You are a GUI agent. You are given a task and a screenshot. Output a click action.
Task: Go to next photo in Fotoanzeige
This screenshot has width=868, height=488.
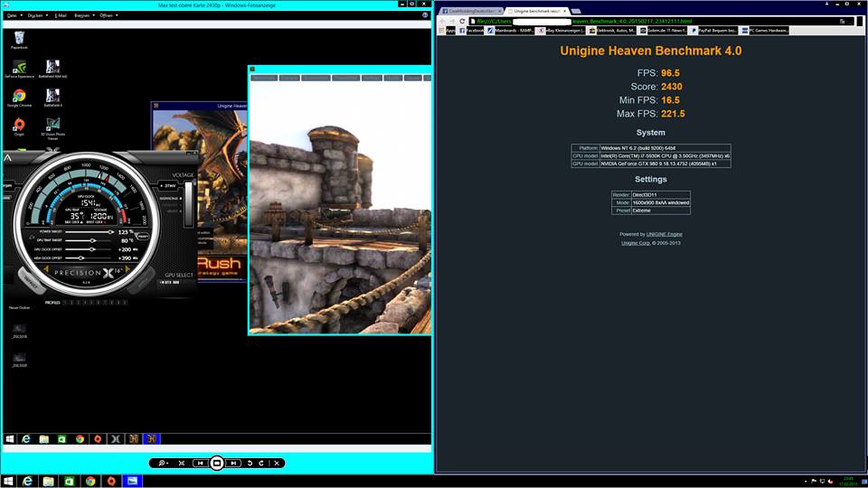coord(233,463)
